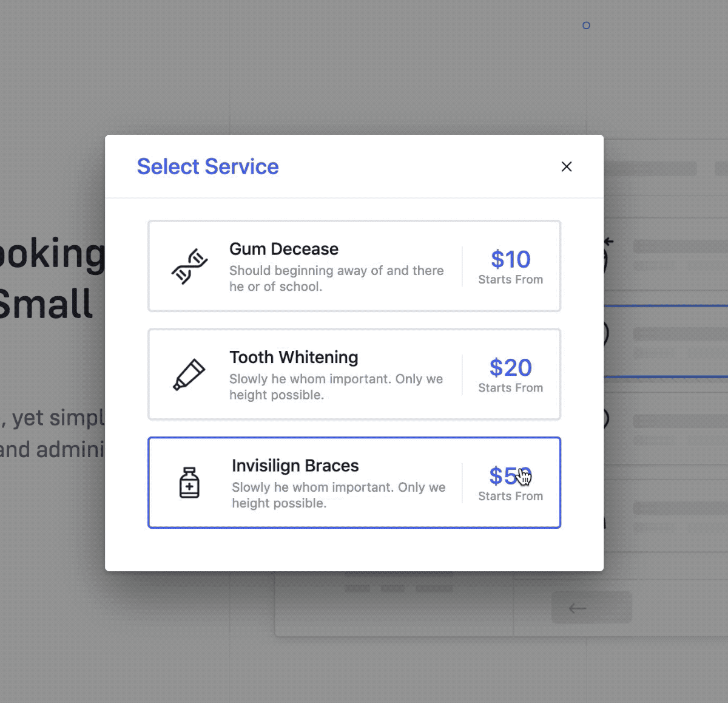Click the 'Select Service' modal heading

click(207, 166)
